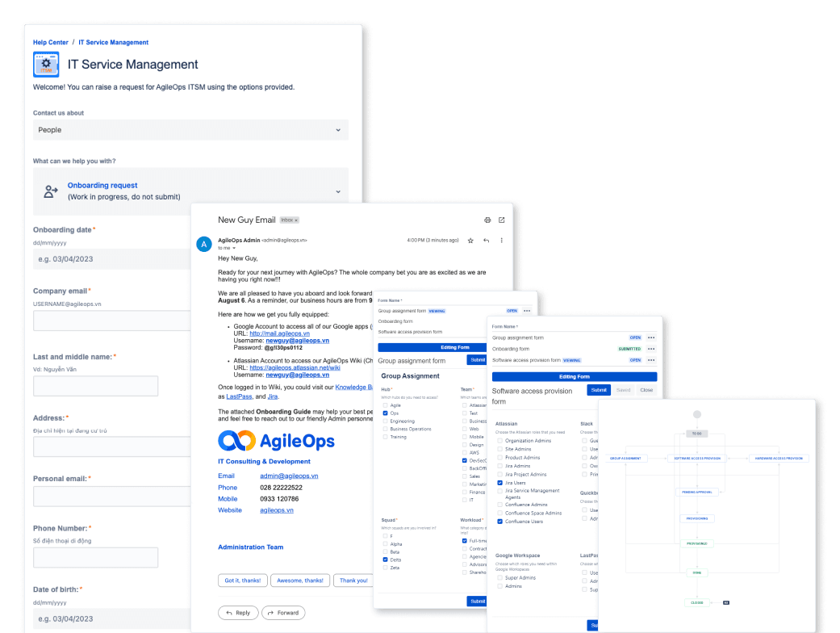Submit the Software access provision form
Viewport: 840px width, 633px height.
coord(599,390)
